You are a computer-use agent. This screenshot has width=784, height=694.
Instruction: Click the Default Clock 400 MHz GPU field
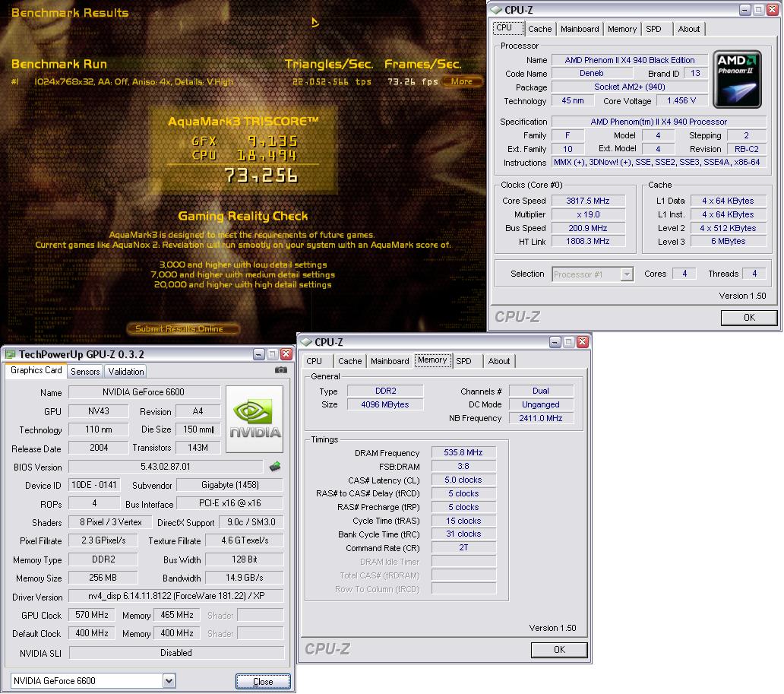pyautogui.click(x=91, y=633)
